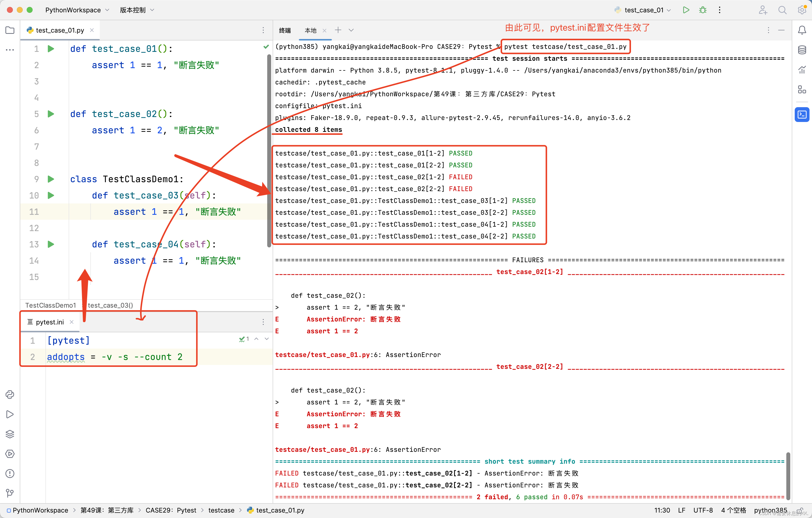The width and height of the screenshot is (812, 518).
Task: Run test_case_04 gutter icon on line 13
Action: pos(51,244)
